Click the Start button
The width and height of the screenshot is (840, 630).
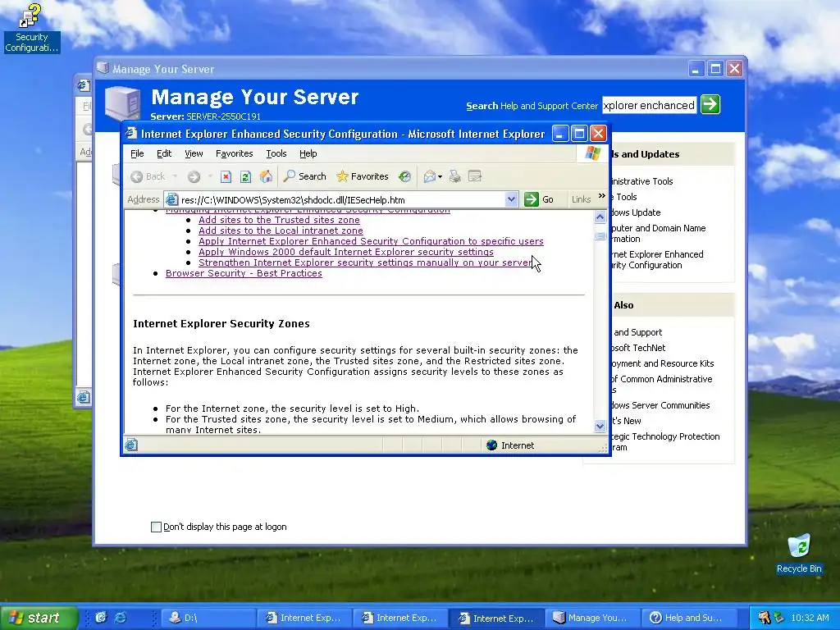coord(39,618)
